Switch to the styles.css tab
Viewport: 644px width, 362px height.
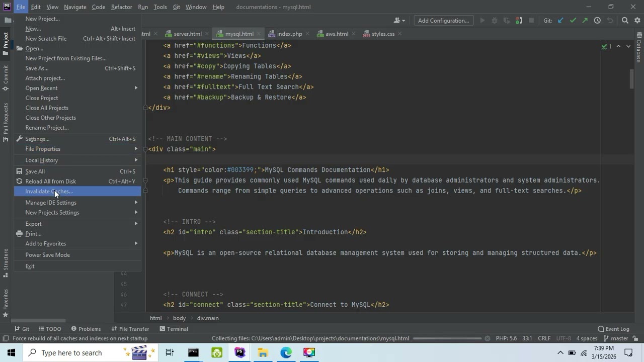pos(383,34)
